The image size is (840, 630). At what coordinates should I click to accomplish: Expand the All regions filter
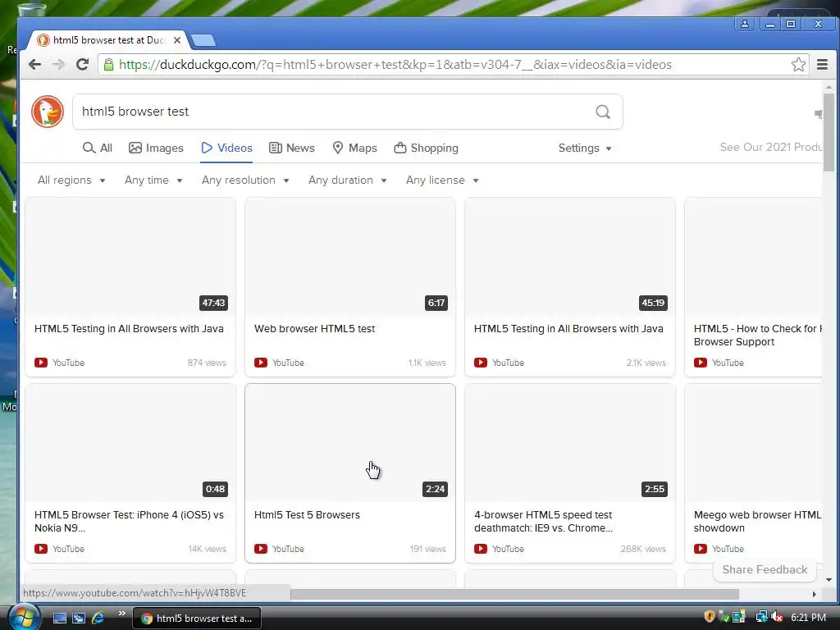pyautogui.click(x=71, y=180)
